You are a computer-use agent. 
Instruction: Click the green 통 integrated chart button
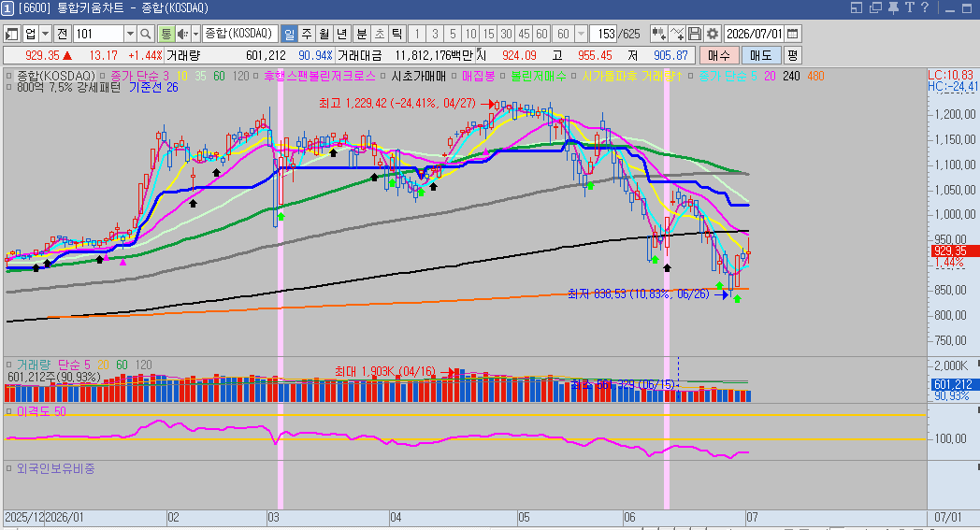[166, 34]
